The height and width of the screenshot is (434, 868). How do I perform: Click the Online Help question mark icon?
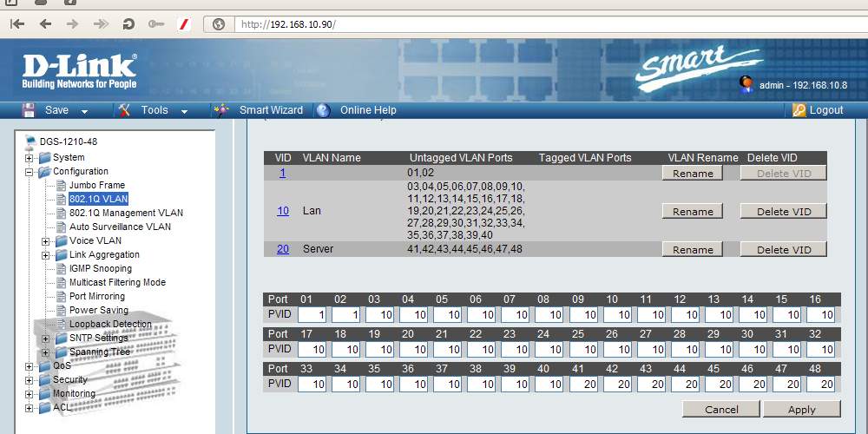coord(323,110)
